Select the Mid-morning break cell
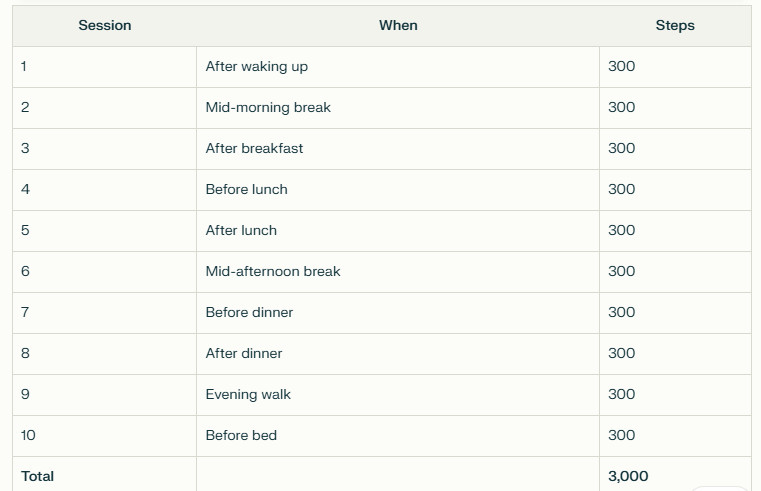 [398, 108]
